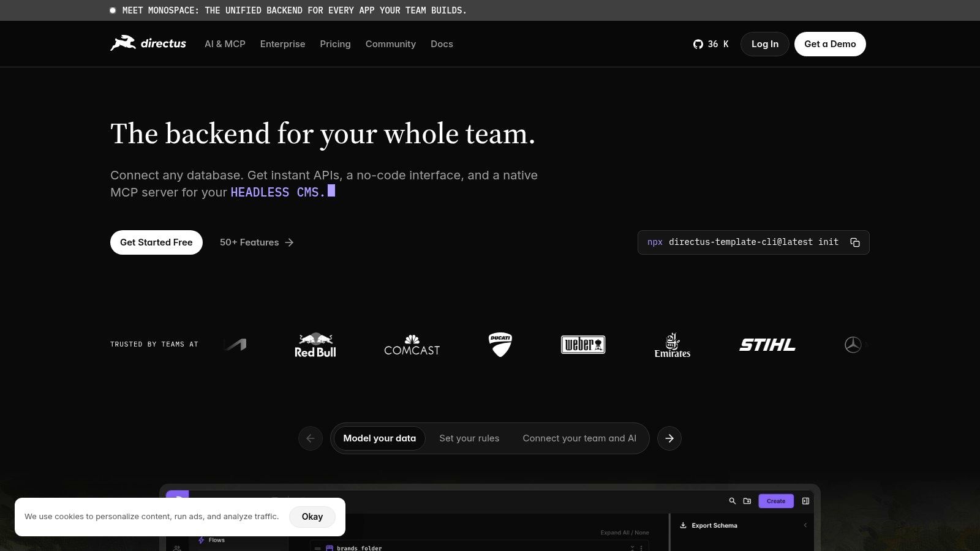
Task: Open the Enterprise menu
Action: (282, 44)
